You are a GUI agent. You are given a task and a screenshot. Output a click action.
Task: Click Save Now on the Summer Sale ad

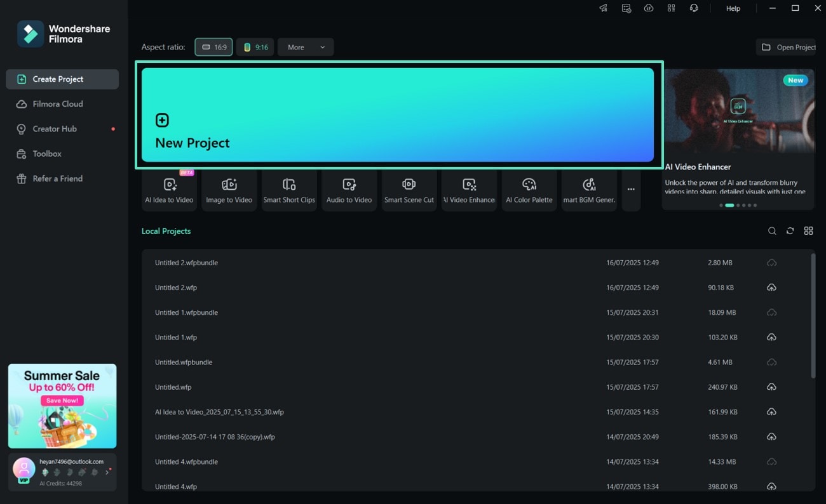coord(62,401)
